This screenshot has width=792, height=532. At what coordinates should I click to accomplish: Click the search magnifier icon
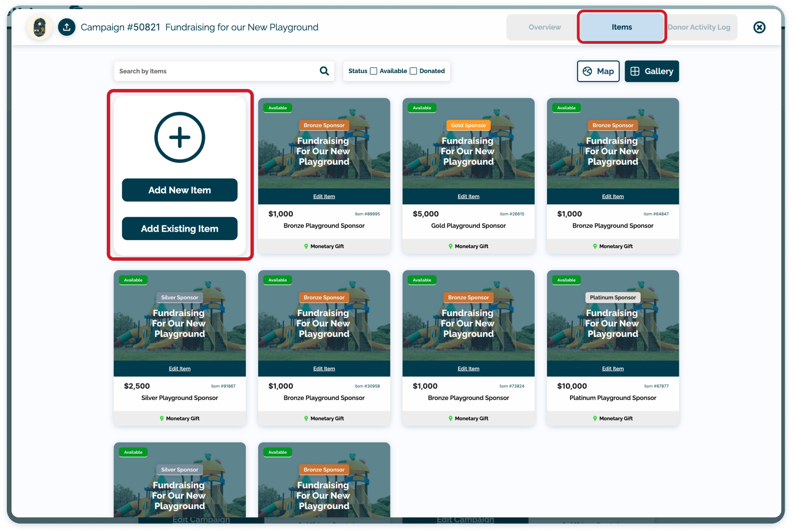click(324, 71)
